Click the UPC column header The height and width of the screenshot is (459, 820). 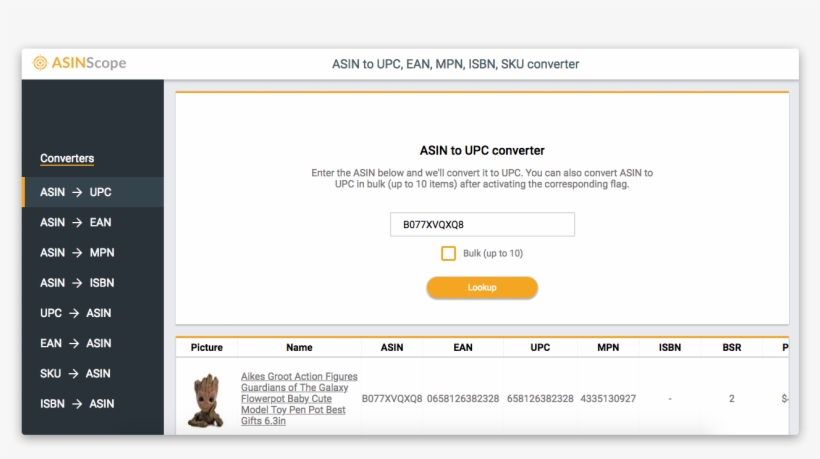pyautogui.click(x=540, y=348)
